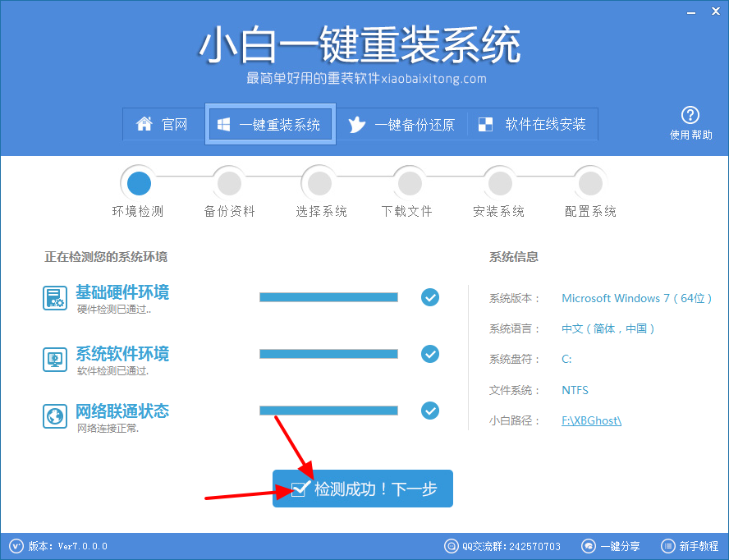Screen dimensions: 729x560
Task: Open the 软件在线安装 tab
Action: (532, 124)
